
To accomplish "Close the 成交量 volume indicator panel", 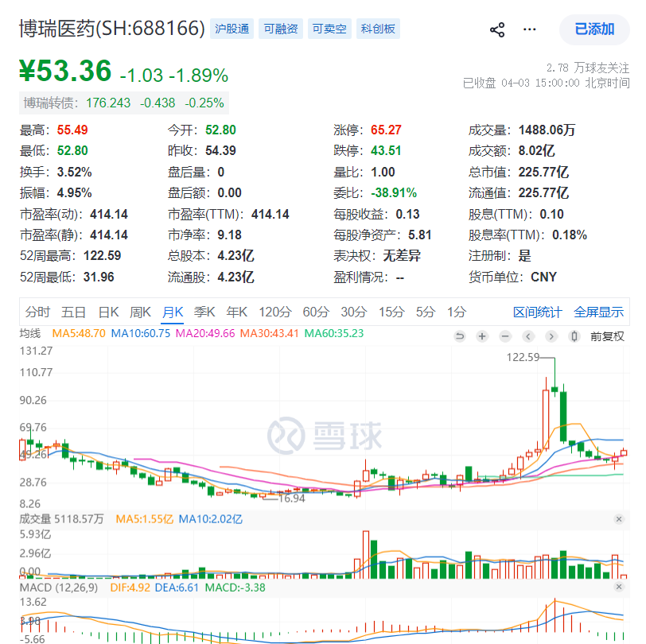I will coord(619,519).
